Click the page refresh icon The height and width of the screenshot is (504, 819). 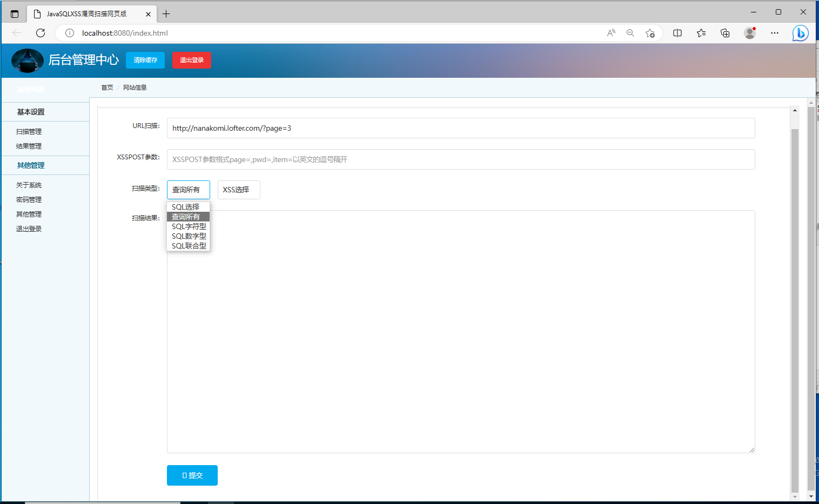tap(40, 32)
